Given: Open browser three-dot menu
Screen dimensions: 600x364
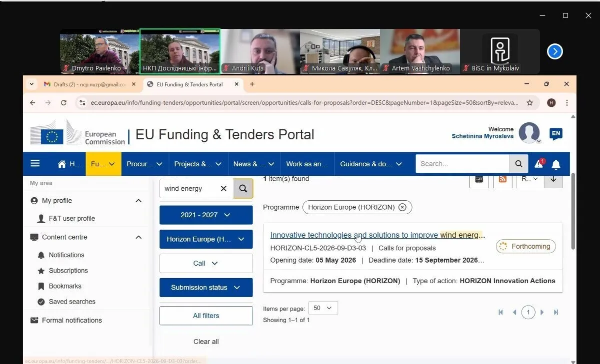Looking at the screenshot, I should coord(566,103).
